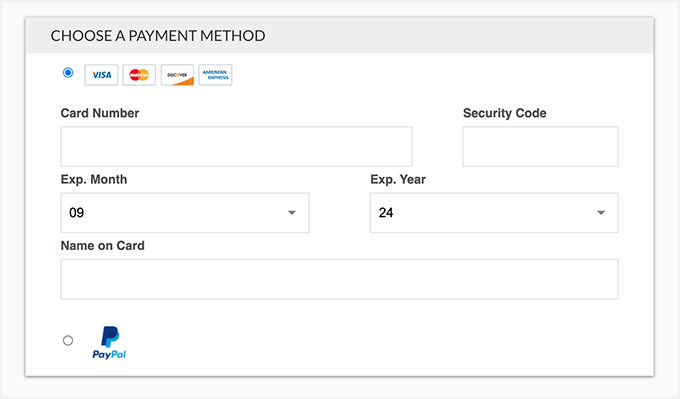Click the American Express card icon
The width and height of the screenshot is (680, 399).
click(216, 75)
